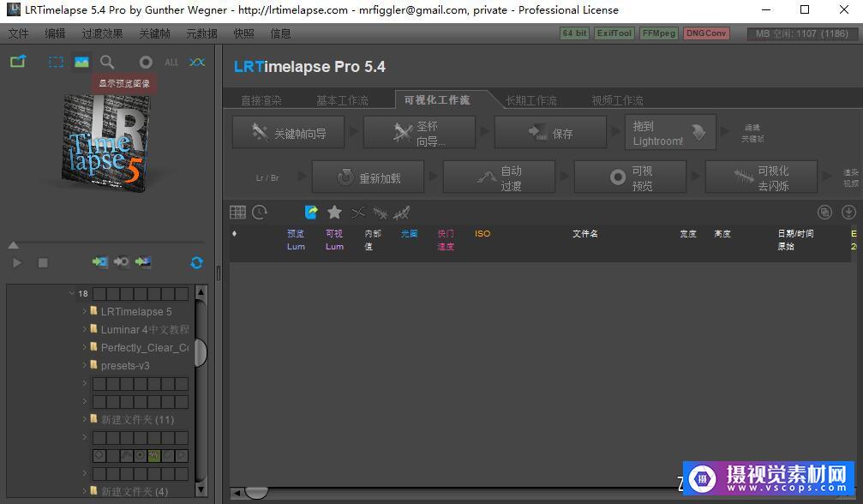This screenshot has width=863, height=504.
Task: Click the green open-folder icon in left toolbar
Action: point(18,62)
